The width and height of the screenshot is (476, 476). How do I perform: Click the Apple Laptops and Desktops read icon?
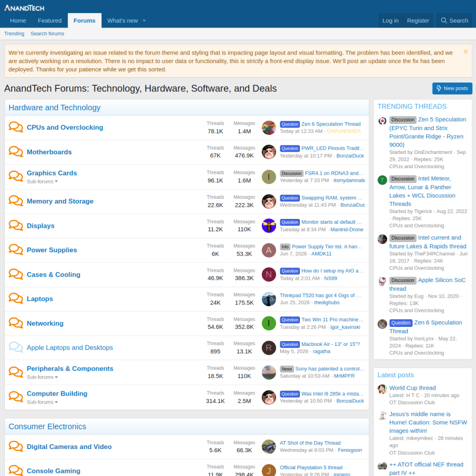tap(16, 347)
